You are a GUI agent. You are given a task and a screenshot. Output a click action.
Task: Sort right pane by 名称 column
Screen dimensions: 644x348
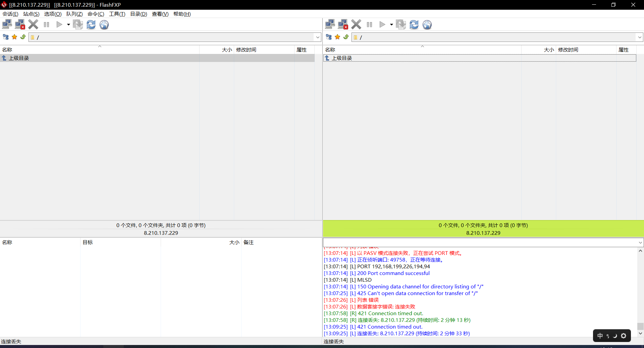pos(422,50)
